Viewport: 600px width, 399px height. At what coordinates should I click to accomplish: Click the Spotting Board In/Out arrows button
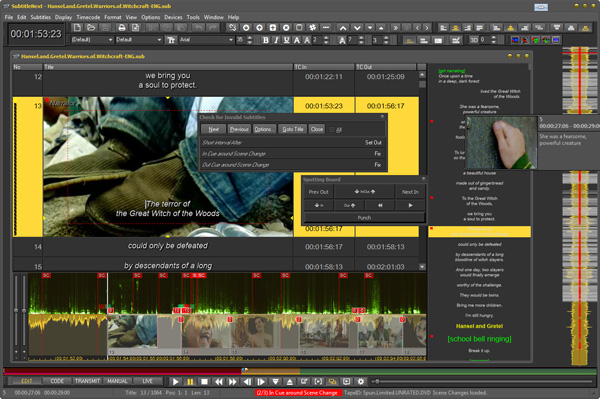(364, 192)
